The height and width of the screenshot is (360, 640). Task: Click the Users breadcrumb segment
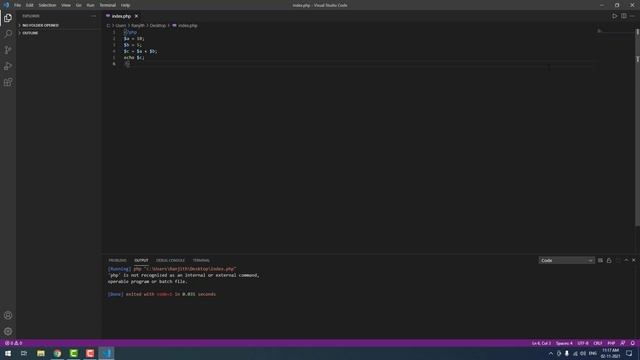click(120, 25)
